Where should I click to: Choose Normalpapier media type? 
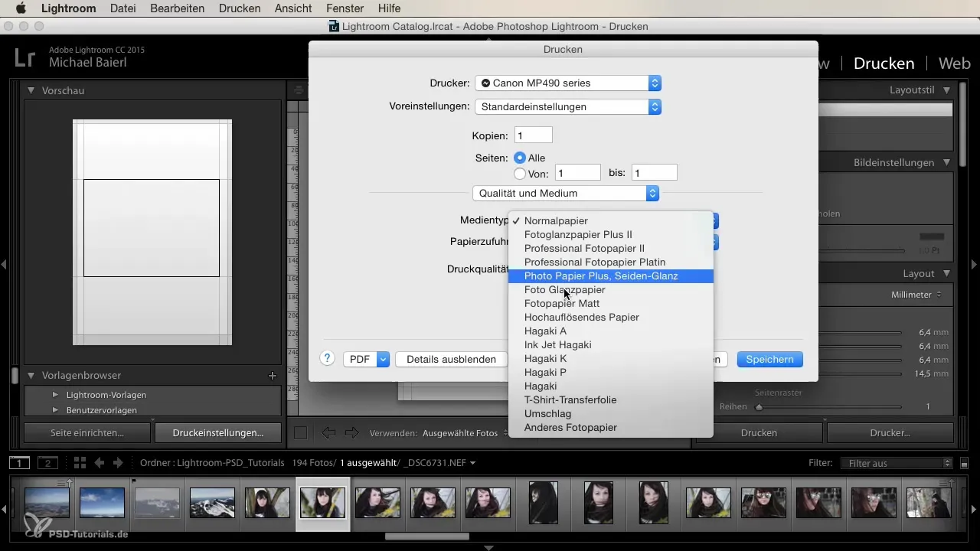click(x=611, y=221)
